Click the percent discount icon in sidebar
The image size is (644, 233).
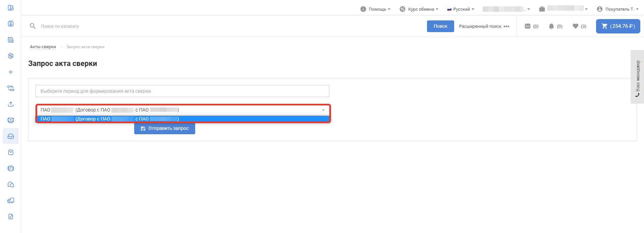click(11, 56)
